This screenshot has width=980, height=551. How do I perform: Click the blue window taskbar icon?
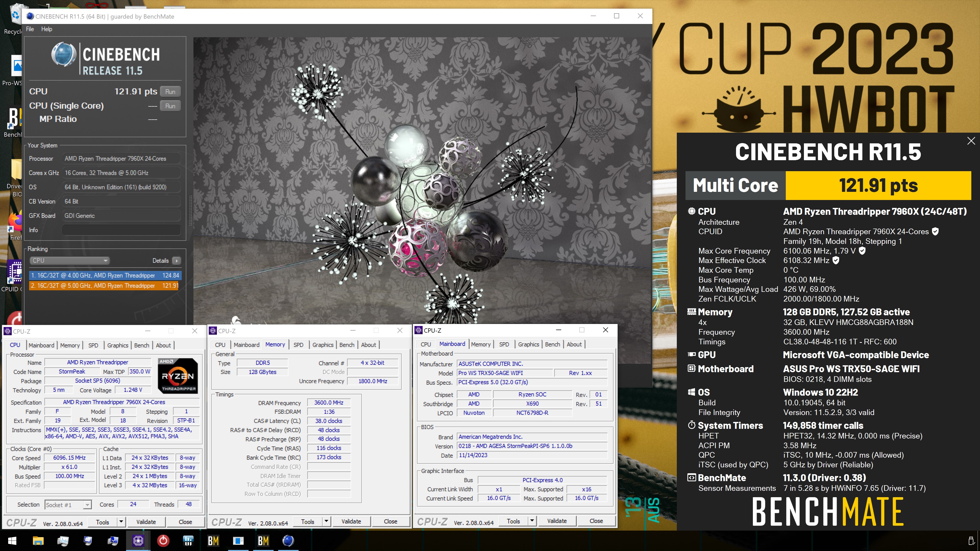238,540
